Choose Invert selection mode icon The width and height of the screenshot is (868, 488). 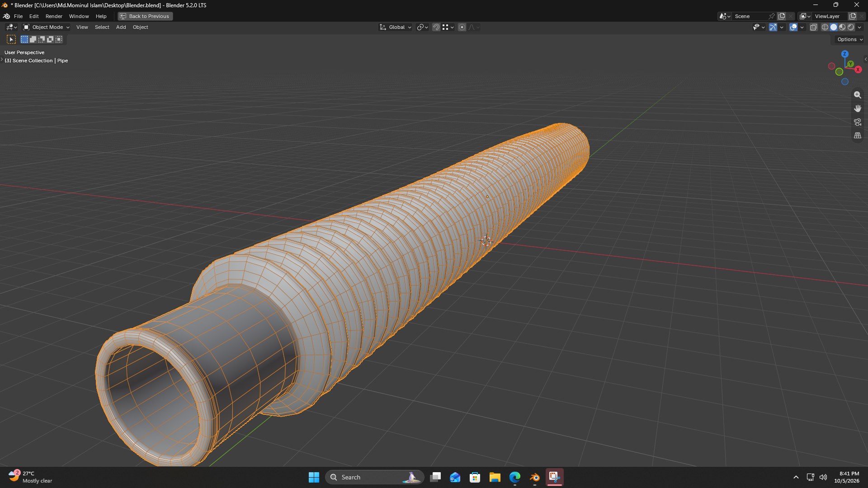click(x=50, y=39)
